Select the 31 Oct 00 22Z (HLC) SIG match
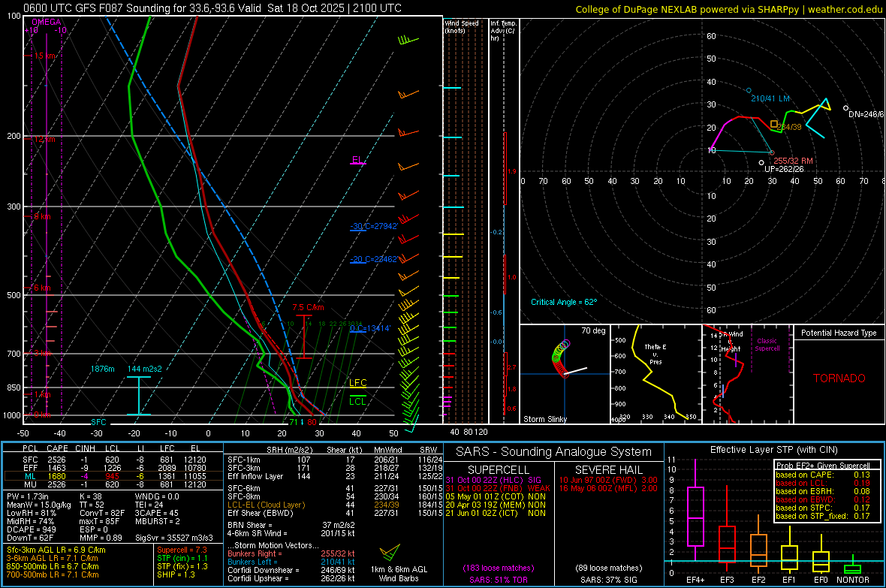Screen dimensions: 886x588 click(493, 480)
